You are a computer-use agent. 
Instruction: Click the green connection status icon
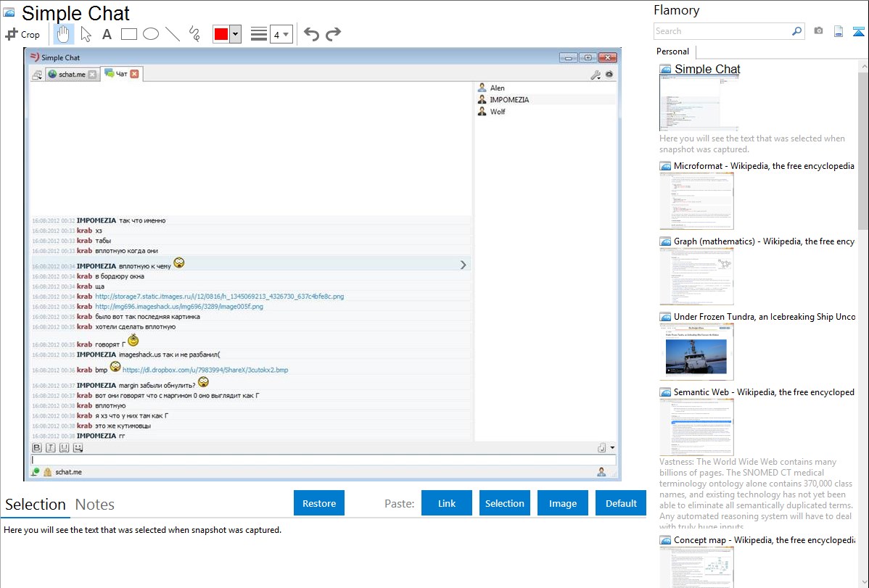click(x=36, y=472)
